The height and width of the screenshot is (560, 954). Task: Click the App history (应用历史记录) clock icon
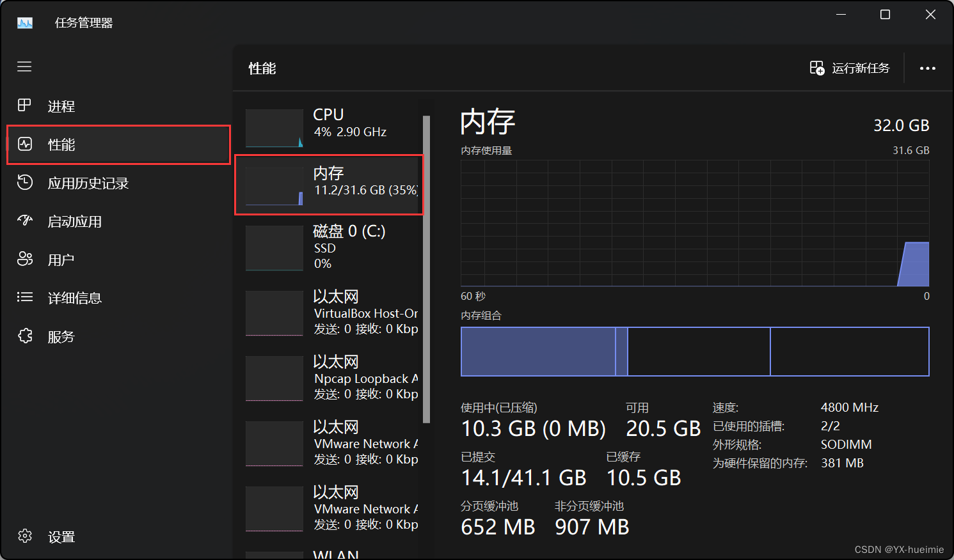(x=25, y=182)
